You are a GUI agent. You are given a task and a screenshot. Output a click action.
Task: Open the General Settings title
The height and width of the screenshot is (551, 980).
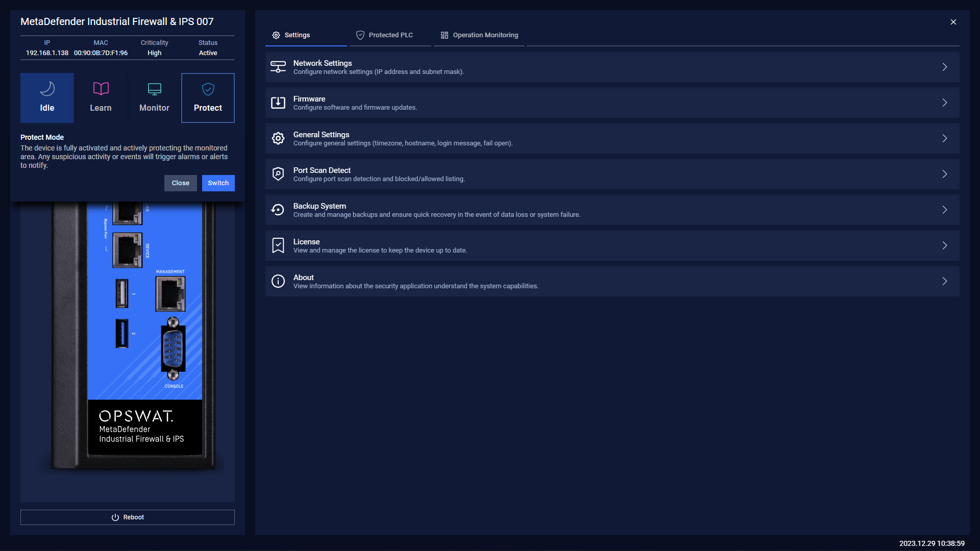pyautogui.click(x=321, y=135)
